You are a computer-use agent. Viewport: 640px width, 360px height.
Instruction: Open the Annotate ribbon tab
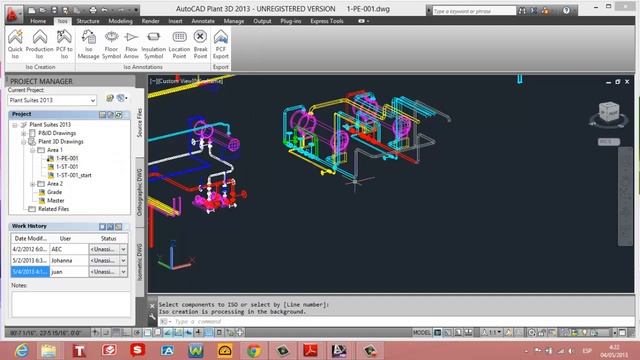pyautogui.click(x=203, y=21)
